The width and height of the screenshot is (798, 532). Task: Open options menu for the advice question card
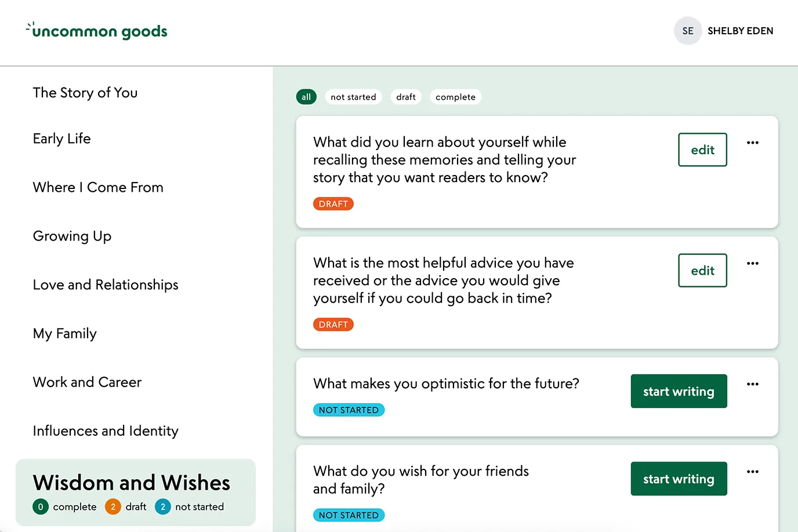[752, 263]
